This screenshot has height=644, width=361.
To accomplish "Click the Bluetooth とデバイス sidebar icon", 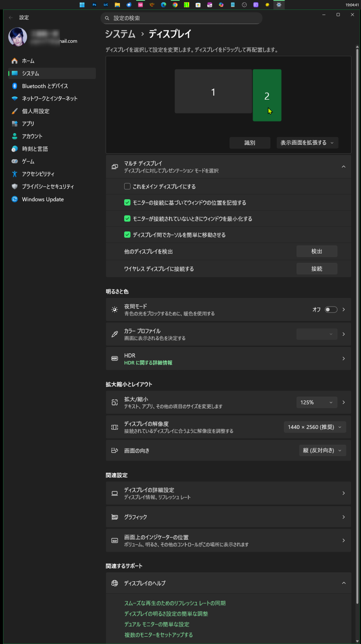I will [15, 86].
